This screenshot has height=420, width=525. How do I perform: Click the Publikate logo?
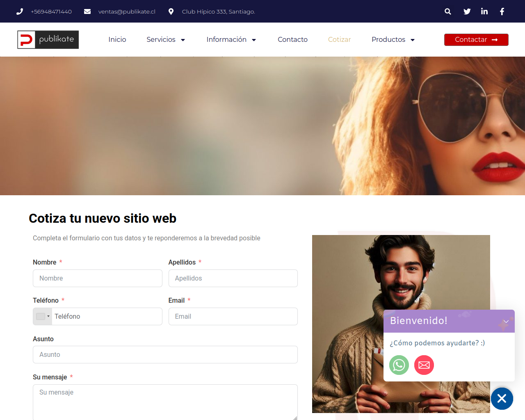(x=48, y=40)
